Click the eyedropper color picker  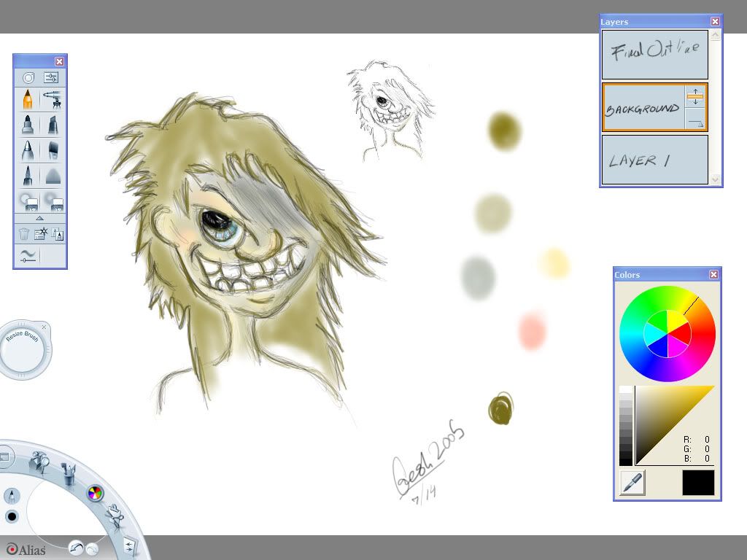click(x=632, y=483)
